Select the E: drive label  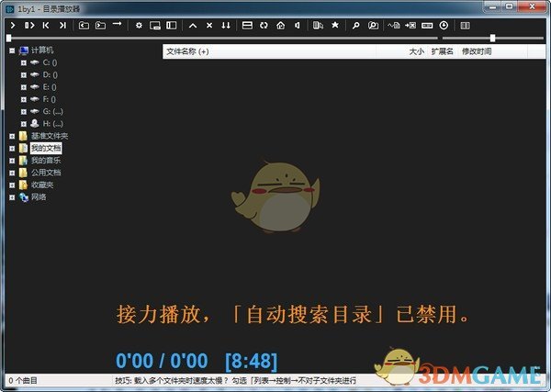click(x=50, y=87)
